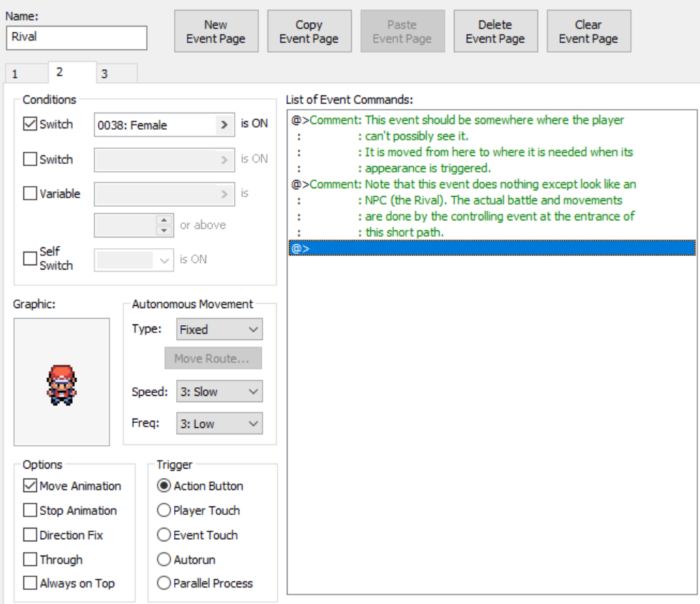The height and width of the screenshot is (604, 700).
Task: Enable the Variable condition checkbox
Action: pos(30,194)
